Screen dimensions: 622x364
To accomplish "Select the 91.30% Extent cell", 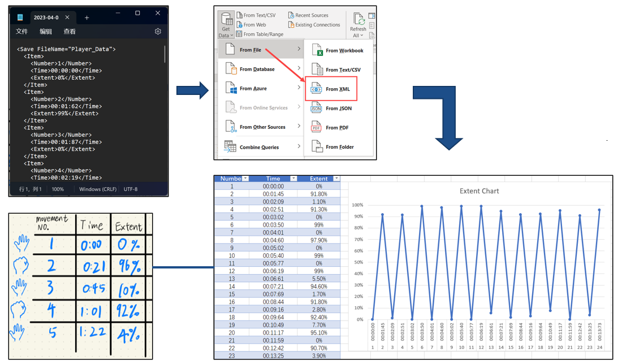I will point(319,209).
